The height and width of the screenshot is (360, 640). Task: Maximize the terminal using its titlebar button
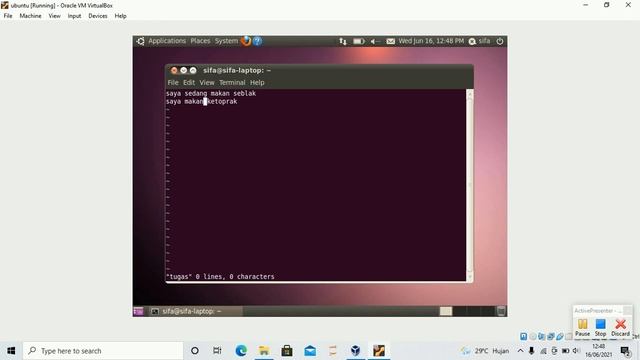tap(193, 70)
